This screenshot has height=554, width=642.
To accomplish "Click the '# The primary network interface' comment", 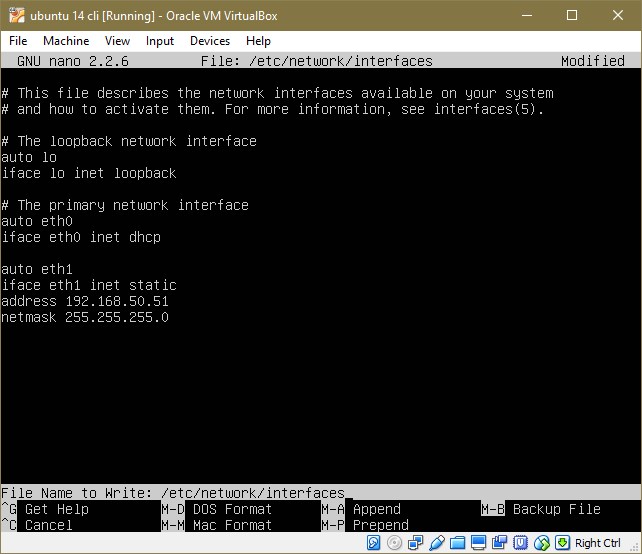I will point(125,205).
